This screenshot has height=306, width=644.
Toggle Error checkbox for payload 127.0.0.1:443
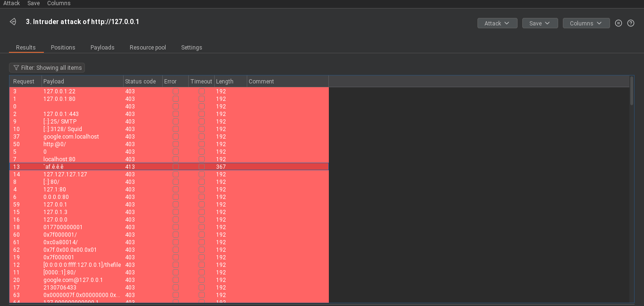tap(176, 114)
